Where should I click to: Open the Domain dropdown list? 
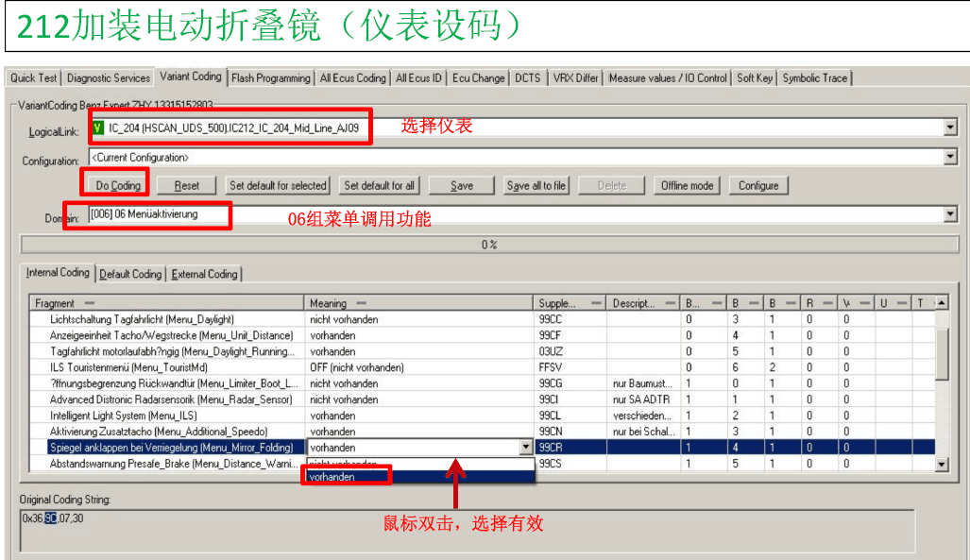pos(949,215)
